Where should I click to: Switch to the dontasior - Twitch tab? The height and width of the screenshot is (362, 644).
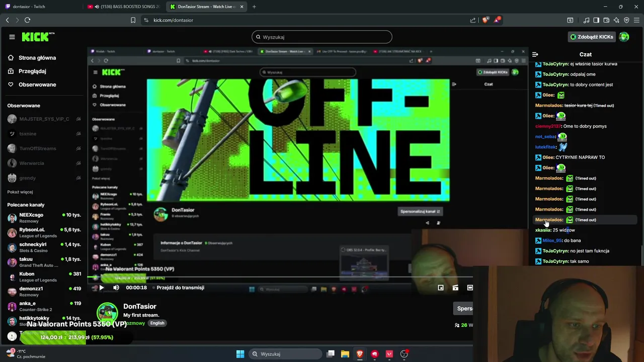pyautogui.click(x=41, y=7)
